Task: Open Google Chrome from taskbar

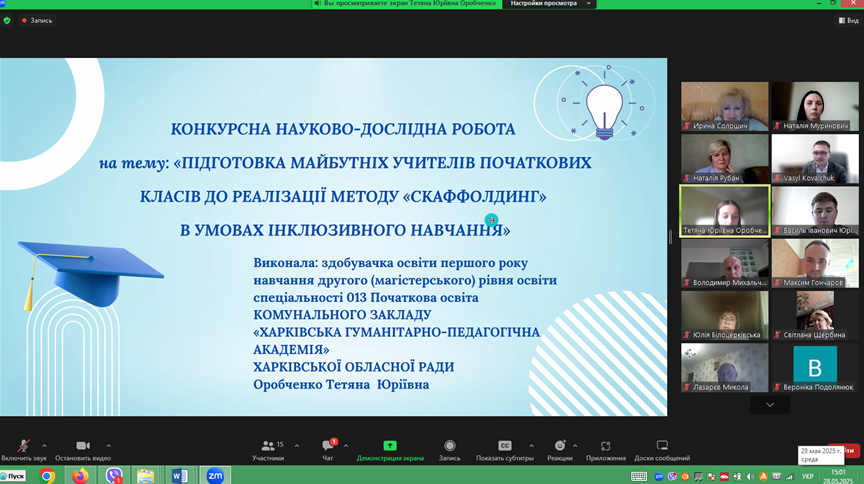Action: (x=47, y=475)
